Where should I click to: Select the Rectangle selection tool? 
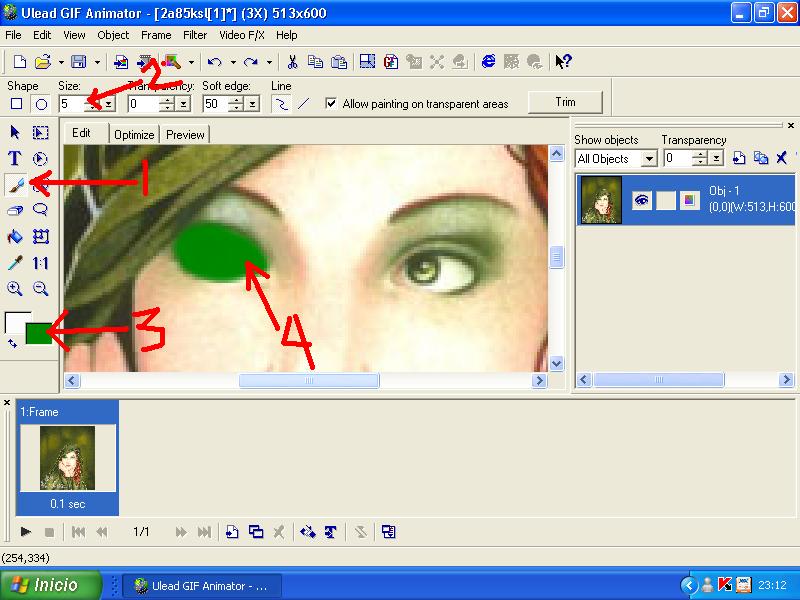pyautogui.click(x=40, y=133)
